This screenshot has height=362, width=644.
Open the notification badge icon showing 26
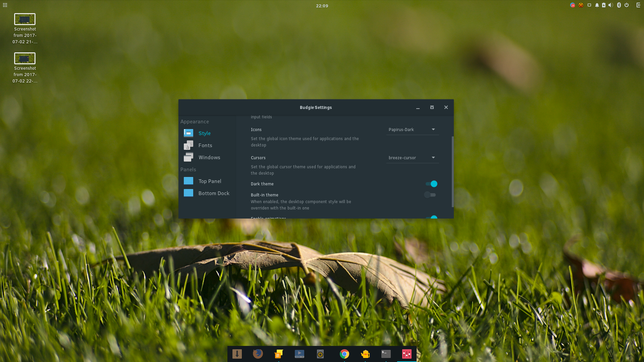coord(573,5)
